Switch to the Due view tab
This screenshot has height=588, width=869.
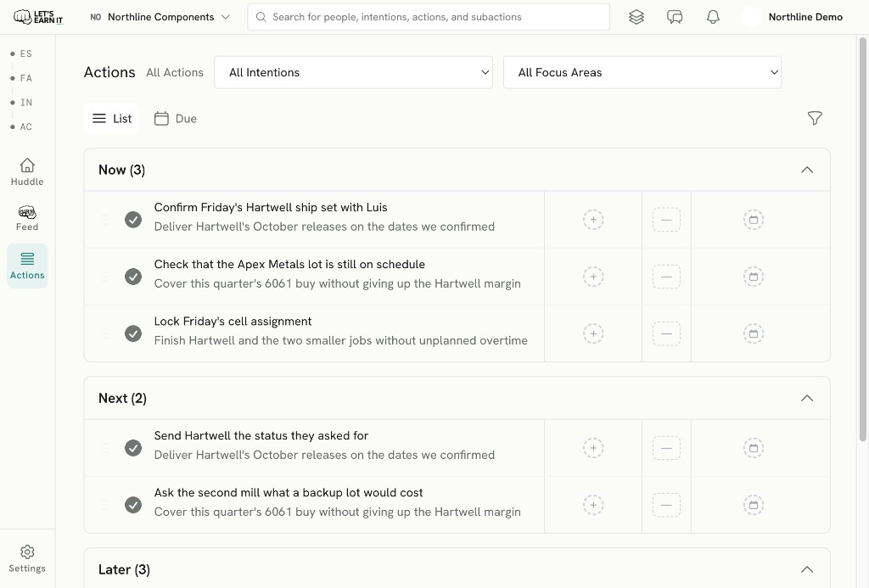click(175, 119)
